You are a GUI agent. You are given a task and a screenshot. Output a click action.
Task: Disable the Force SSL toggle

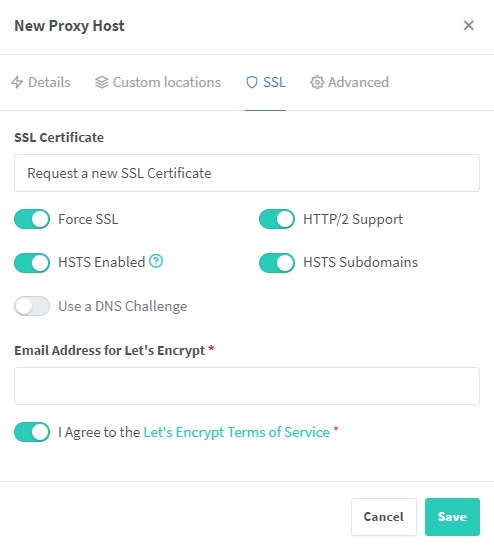tap(32, 219)
